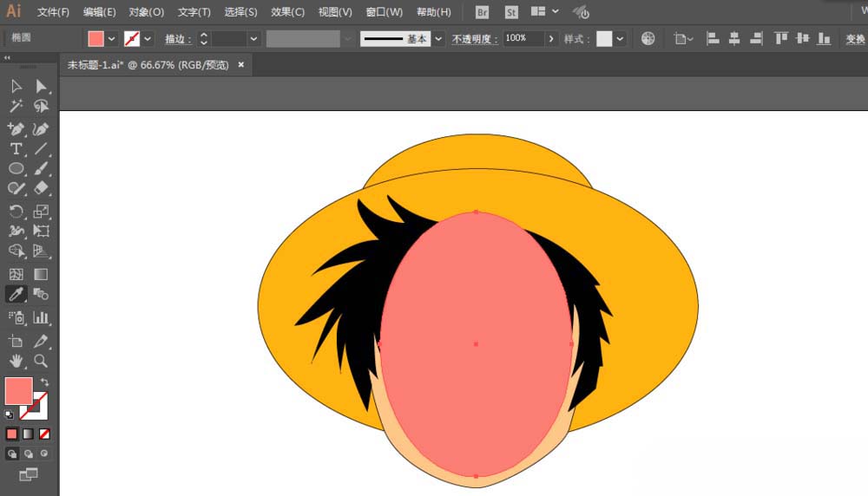Click the 不透明度 transparency link
This screenshot has height=496, width=868.
pyautogui.click(x=473, y=39)
